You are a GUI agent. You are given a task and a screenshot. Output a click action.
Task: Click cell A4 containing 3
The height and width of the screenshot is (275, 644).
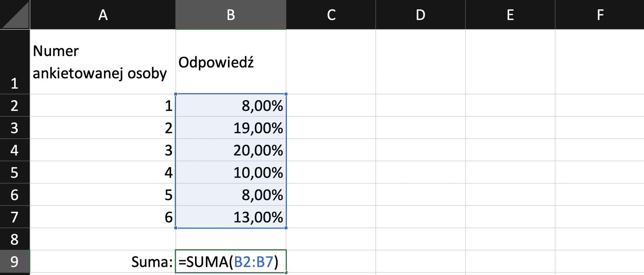[103, 150]
